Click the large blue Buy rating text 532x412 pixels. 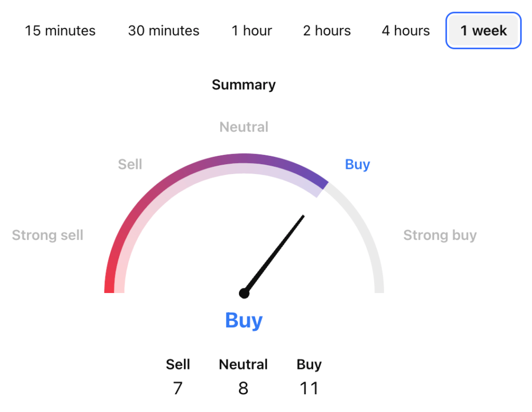point(244,320)
